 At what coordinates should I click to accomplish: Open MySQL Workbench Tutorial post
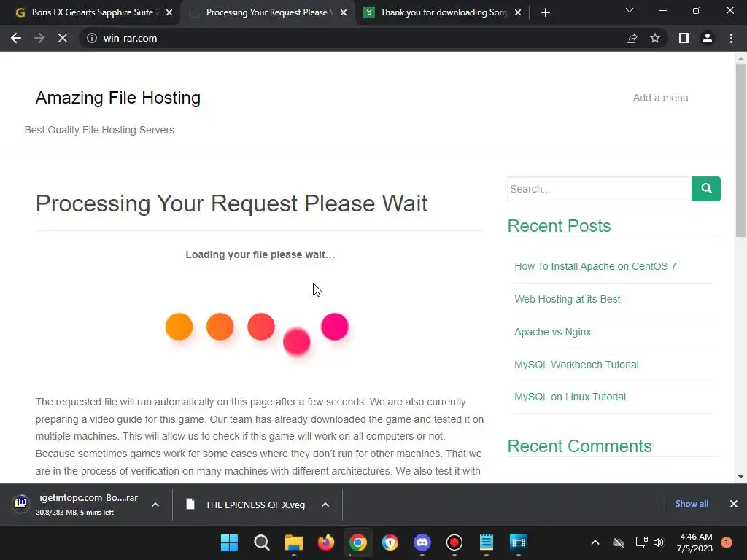tap(576, 365)
